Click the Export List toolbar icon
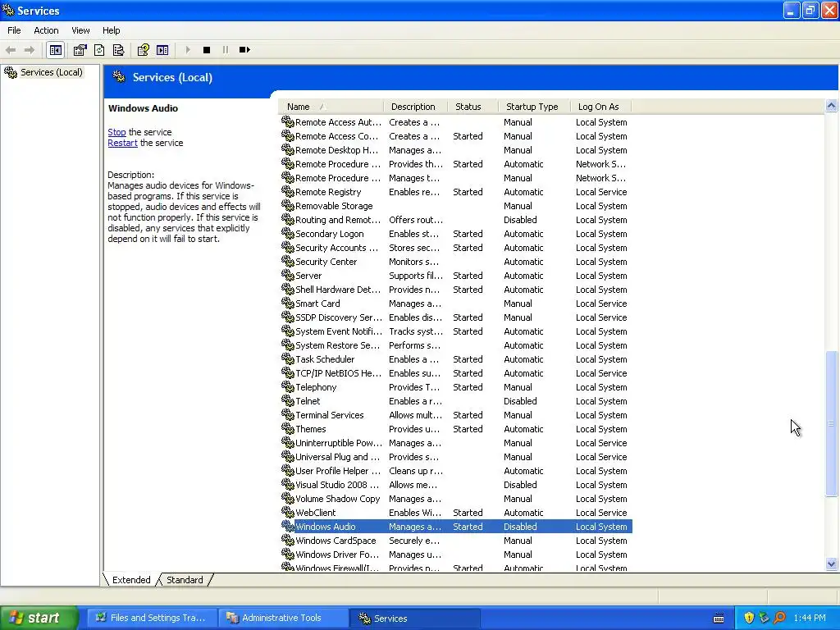 pos(118,50)
